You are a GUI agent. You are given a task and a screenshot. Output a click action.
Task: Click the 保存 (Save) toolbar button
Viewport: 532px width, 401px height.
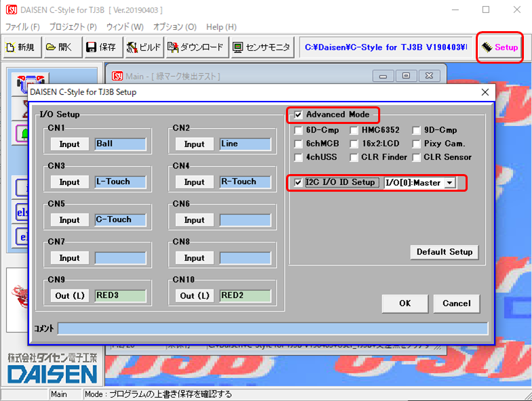click(x=102, y=47)
